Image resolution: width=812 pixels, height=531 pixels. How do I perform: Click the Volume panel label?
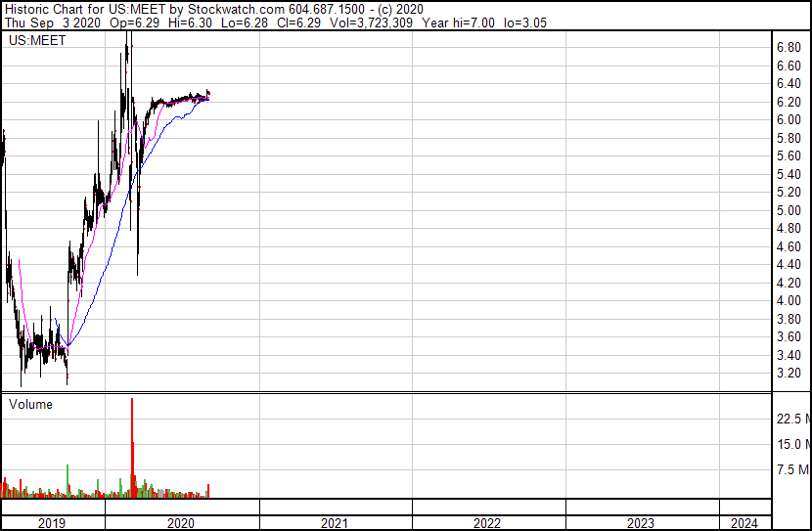click(x=30, y=404)
